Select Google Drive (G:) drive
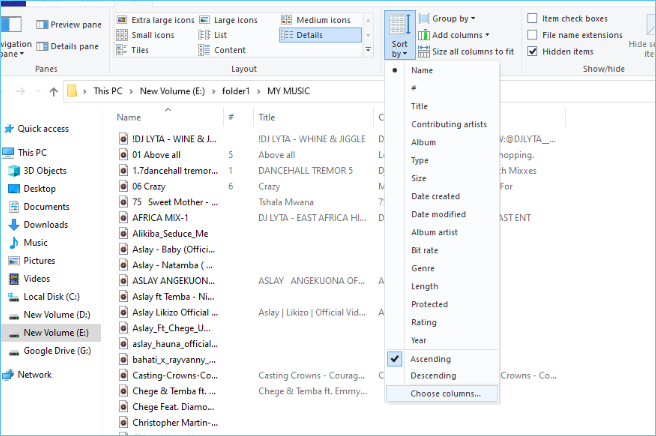Screen dimensions: 656x436 click(56, 350)
